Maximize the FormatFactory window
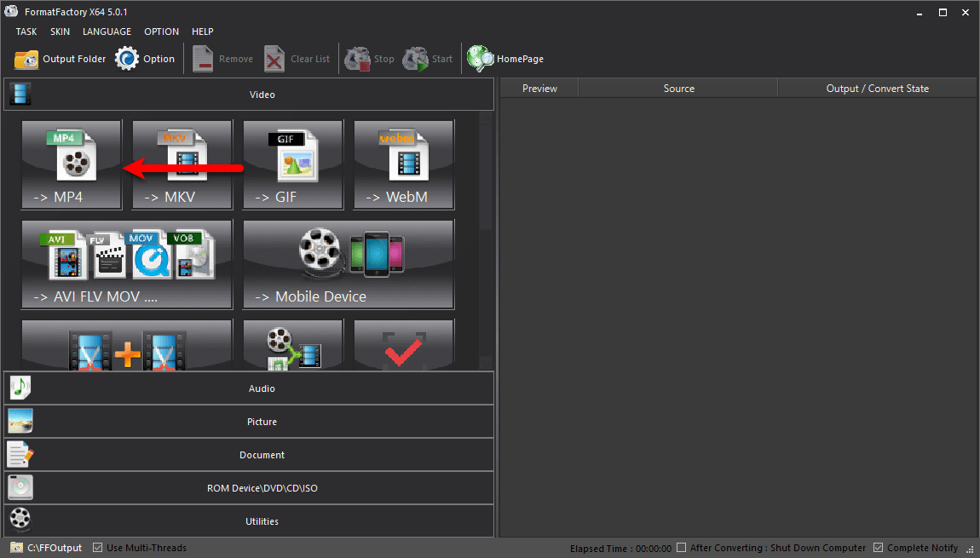 [x=943, y=13]
